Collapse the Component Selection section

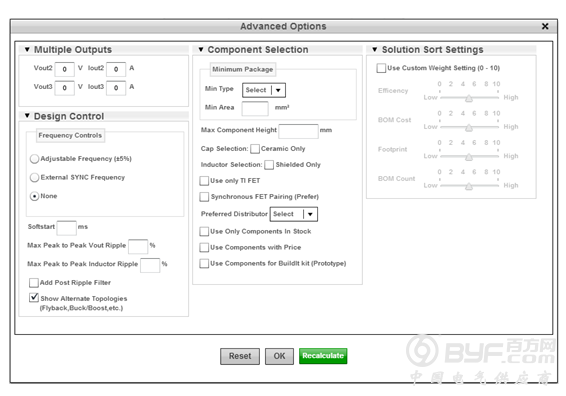pyautogui.click(x=201, y=49)
